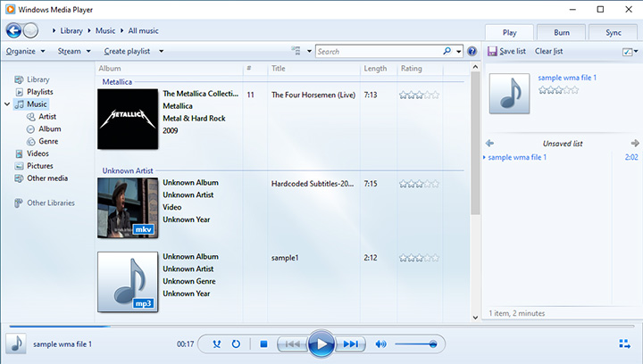Screen dimensions: 643x364
Task: Click the Library breadcrumb
Action: click(71, 30)
